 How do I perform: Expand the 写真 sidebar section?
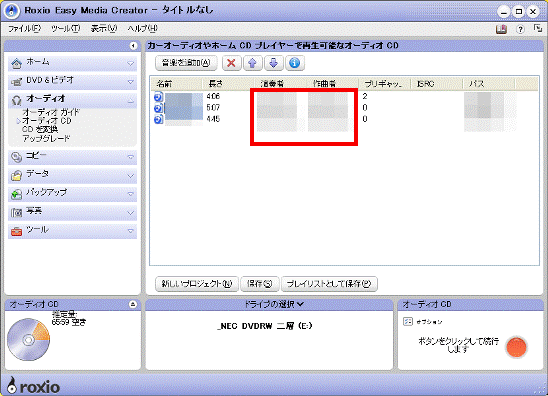click(72, 212)
